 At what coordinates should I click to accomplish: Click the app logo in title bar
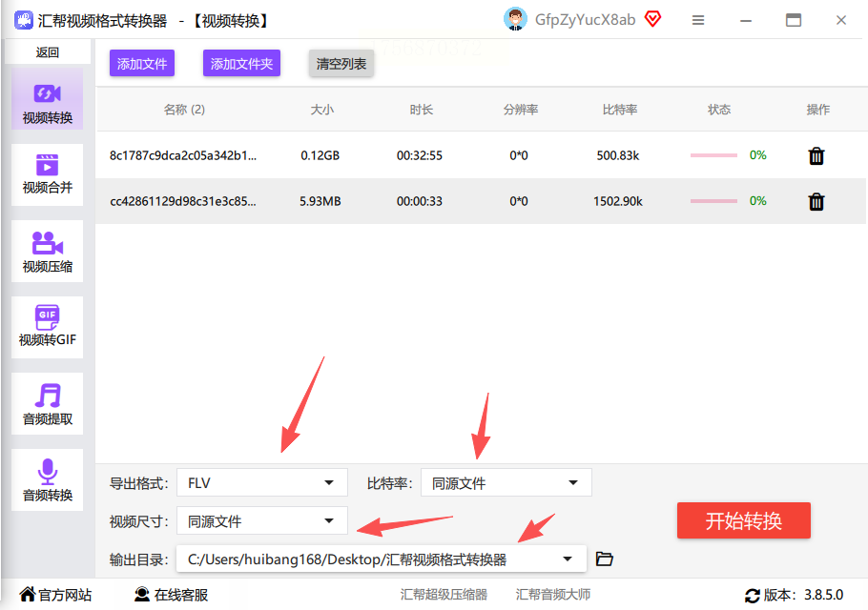tap(23, 20)
